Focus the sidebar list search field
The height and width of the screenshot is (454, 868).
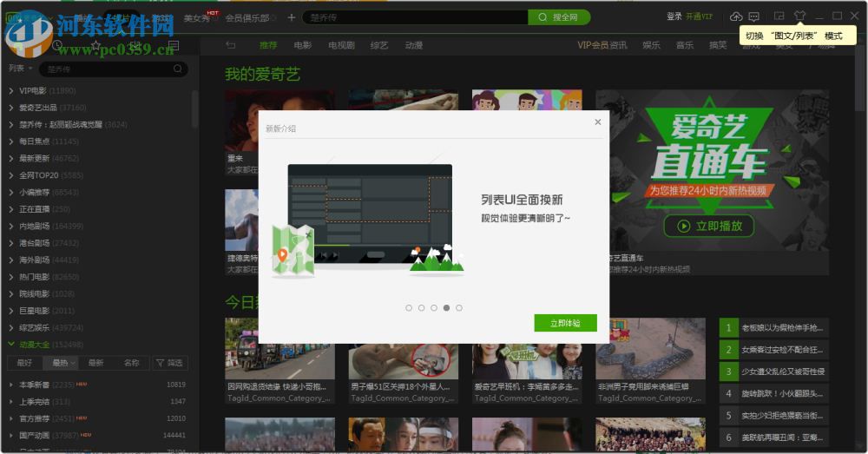click(114, 69)
